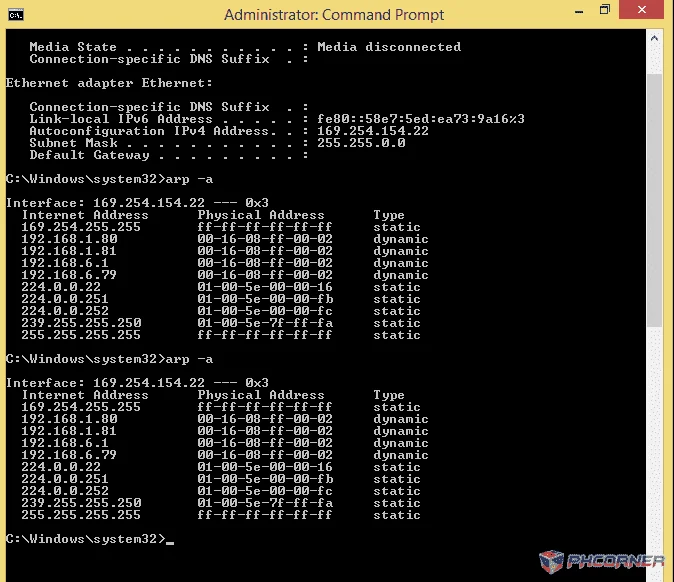The width and height of the screenshot is (674, 582).
Task: Open the Command Prompt system menu icon
Action: point(16,15)
